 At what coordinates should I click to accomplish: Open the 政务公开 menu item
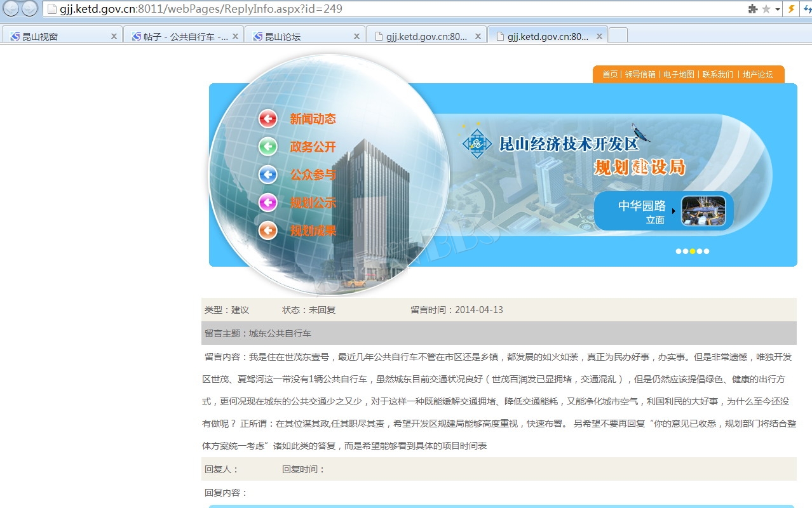[x=313, y=147]
